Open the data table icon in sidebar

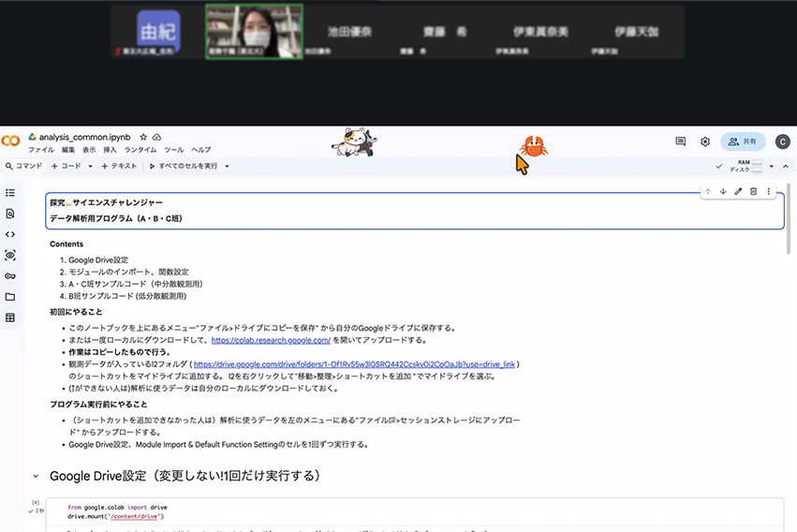(10, 318)
